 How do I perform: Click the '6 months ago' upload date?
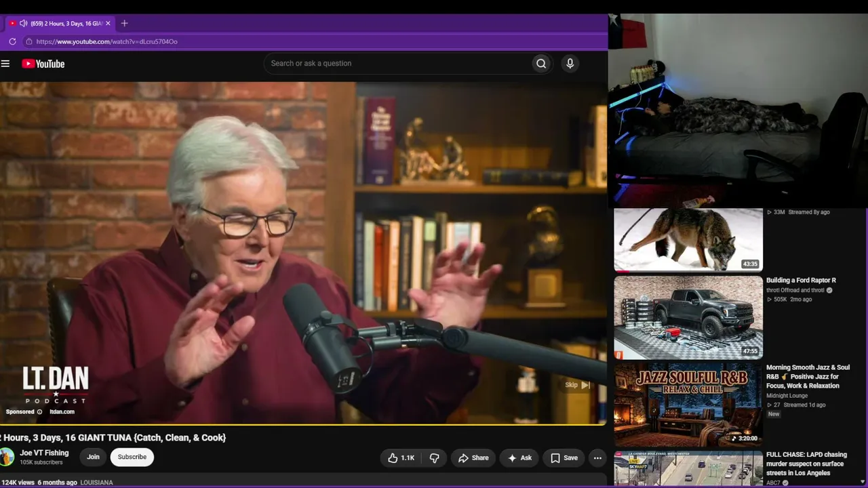57,483
